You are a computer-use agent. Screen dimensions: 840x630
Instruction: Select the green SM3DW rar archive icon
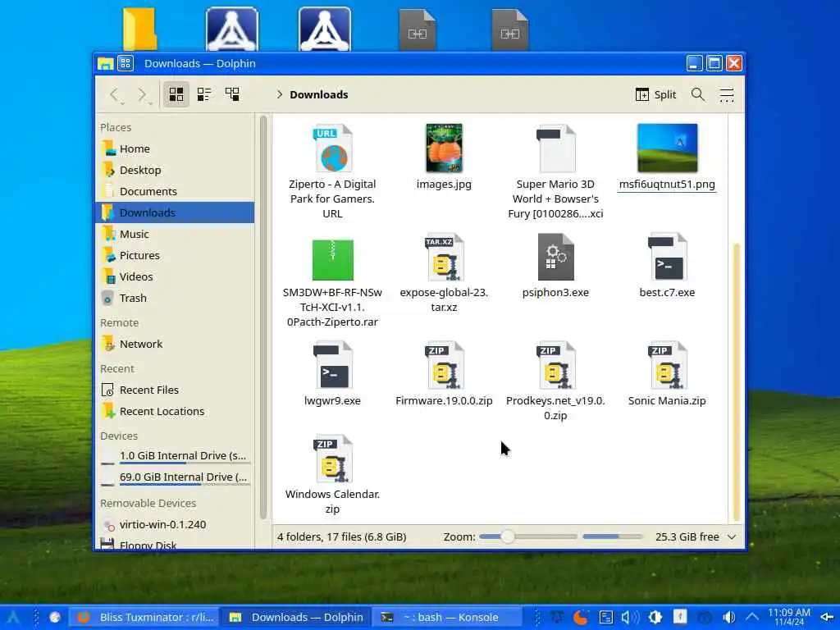tap(333, 260)
